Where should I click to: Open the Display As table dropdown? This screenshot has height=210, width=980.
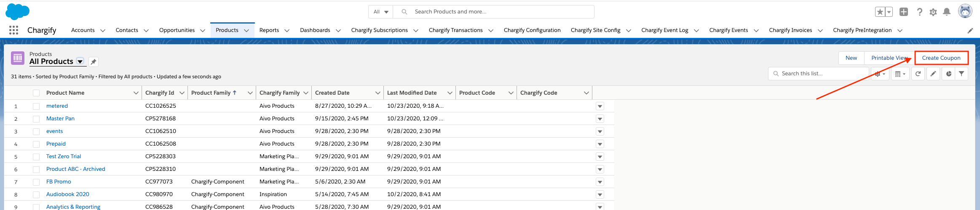(x=900, y=74)
